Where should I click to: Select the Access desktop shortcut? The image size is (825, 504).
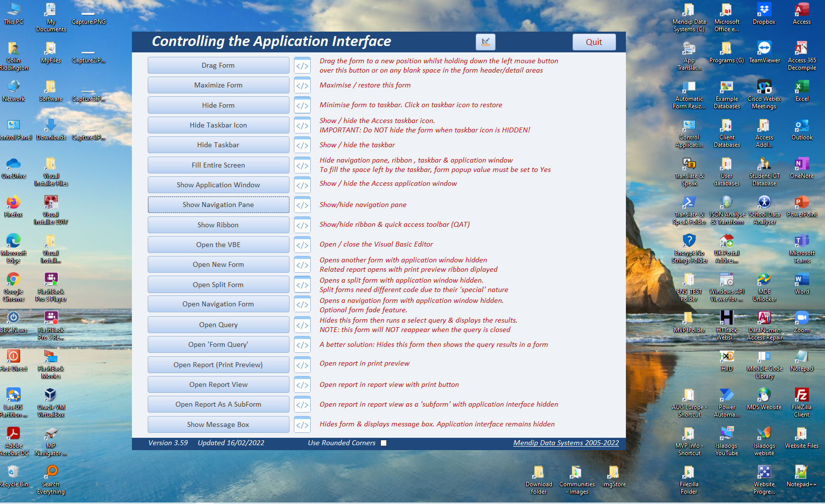tap(802, 13)
